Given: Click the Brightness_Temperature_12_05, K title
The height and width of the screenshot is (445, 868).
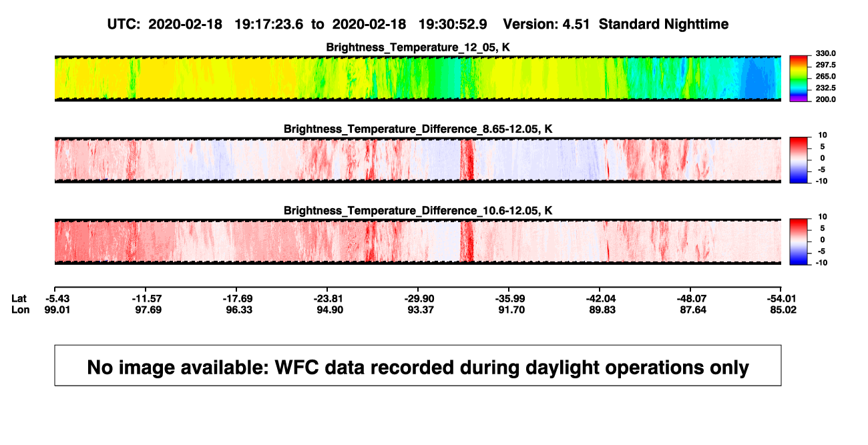Looking at the screenshot, I should [418, 47].
